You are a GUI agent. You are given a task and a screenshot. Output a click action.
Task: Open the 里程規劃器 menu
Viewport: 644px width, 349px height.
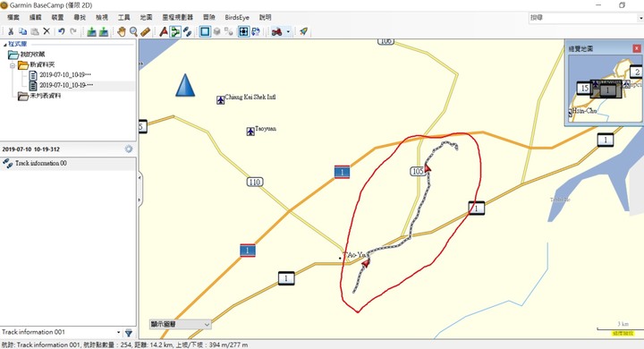178,17
